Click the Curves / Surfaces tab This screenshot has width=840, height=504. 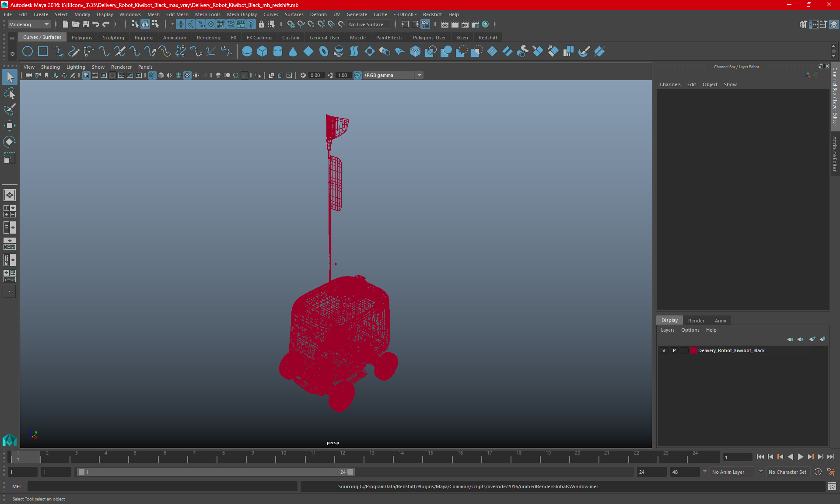click(x=42, y=38)
